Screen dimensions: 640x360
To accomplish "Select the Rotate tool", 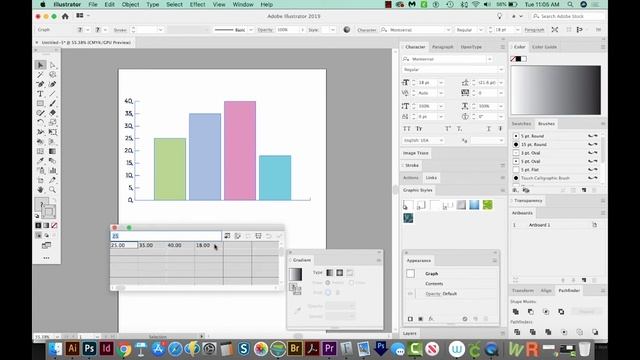I will click(40, 122).
